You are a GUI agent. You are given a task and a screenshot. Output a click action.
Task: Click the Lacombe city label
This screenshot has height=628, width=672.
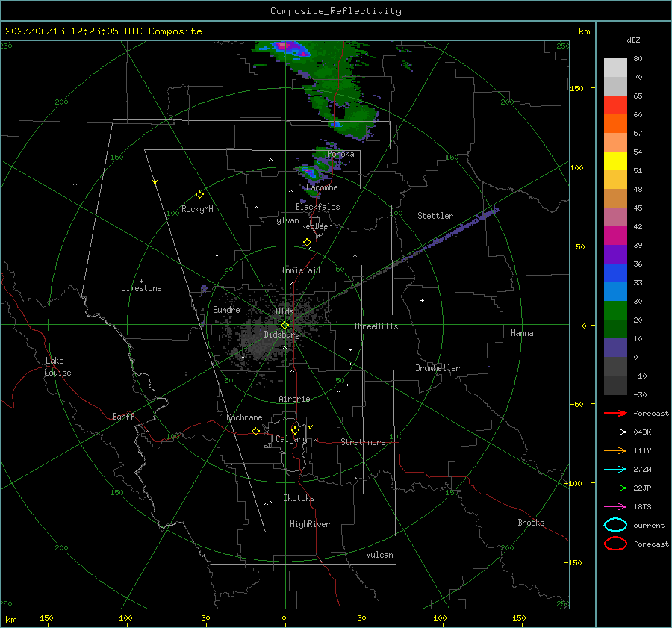click(322, 187)
